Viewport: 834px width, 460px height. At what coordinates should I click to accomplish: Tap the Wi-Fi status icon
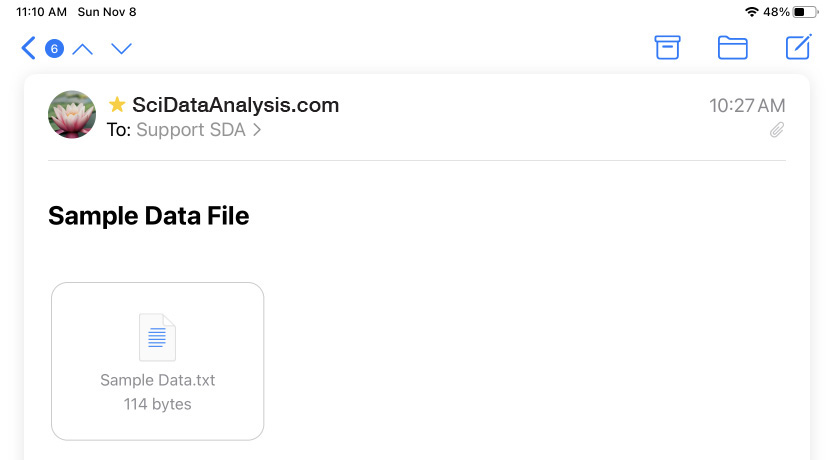point(752,12)
